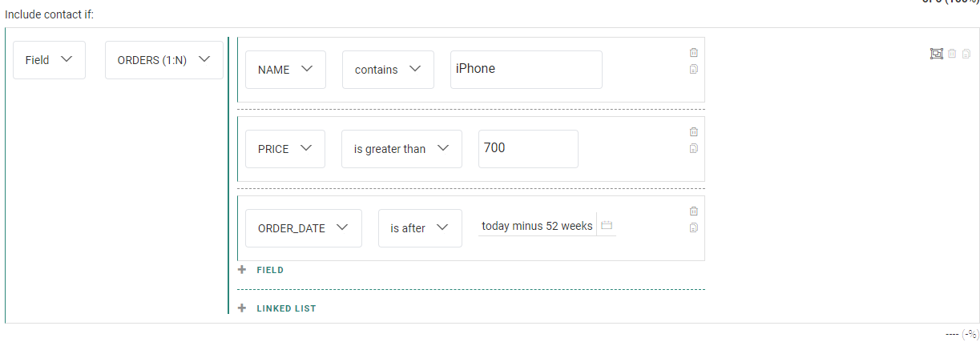Delete the ORDER_DATE condition row
Screen dimensions: 980x342
pyautogui.click(x=694, y=211)
